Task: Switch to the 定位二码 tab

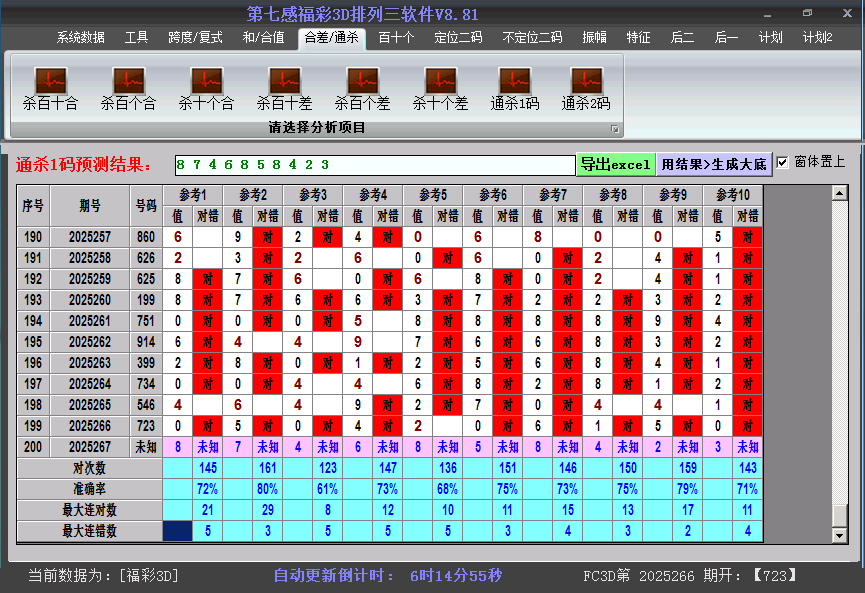Action: [x=458, y=38]
